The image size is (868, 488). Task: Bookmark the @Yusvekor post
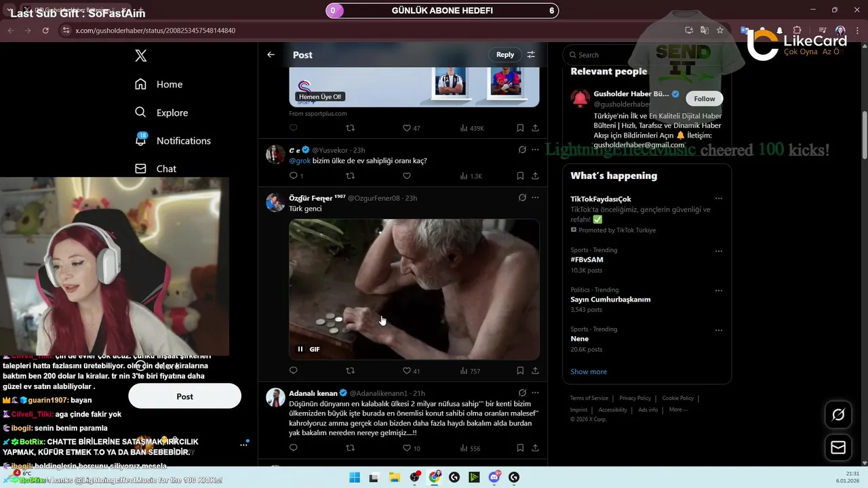(520, 176)
